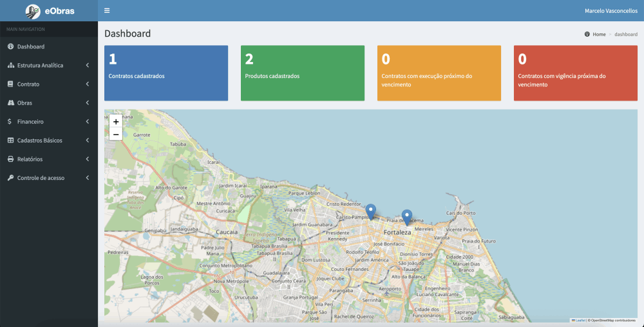
Task: Open the Dashboard menu item
Action: [31, 46]
